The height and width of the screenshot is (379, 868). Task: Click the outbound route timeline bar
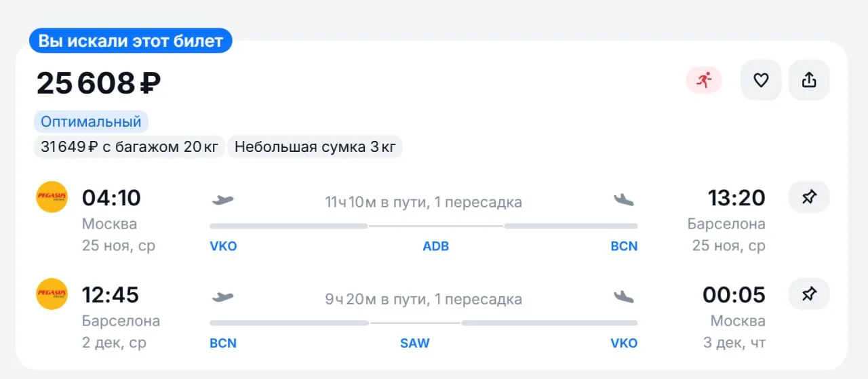[424, 226]
